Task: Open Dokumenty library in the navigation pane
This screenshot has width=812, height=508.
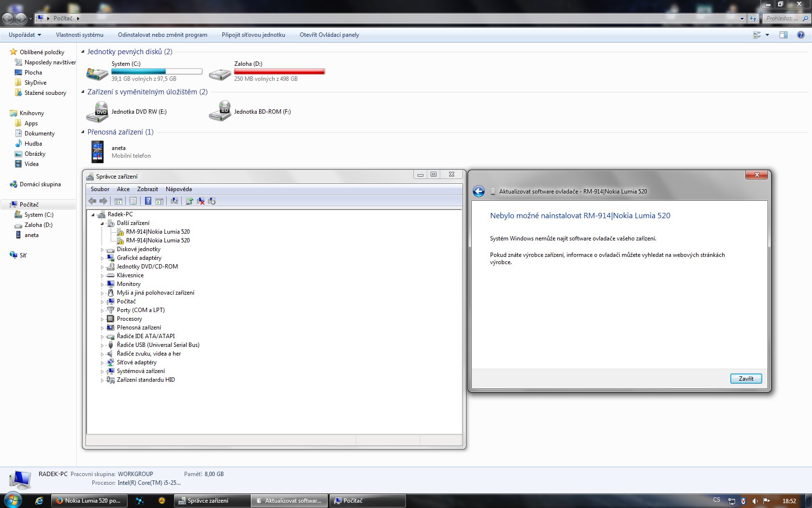Action: pyautogui.click(x=40, y=134)
